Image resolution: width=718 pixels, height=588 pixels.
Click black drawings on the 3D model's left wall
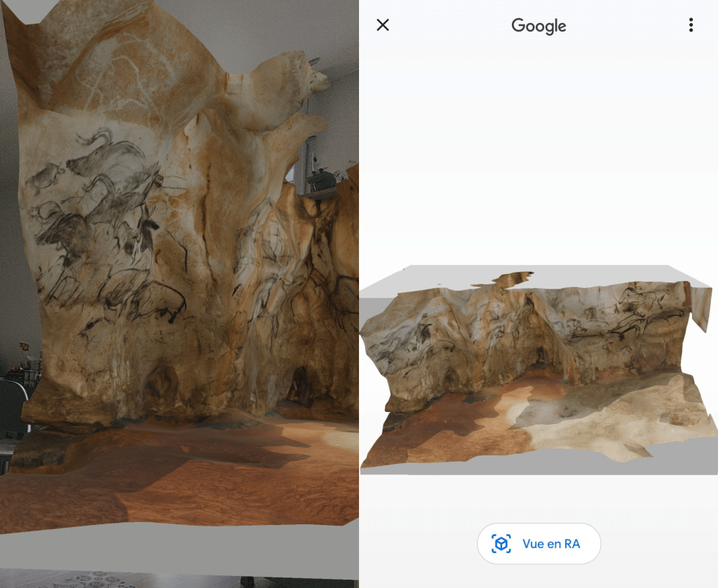414,343
